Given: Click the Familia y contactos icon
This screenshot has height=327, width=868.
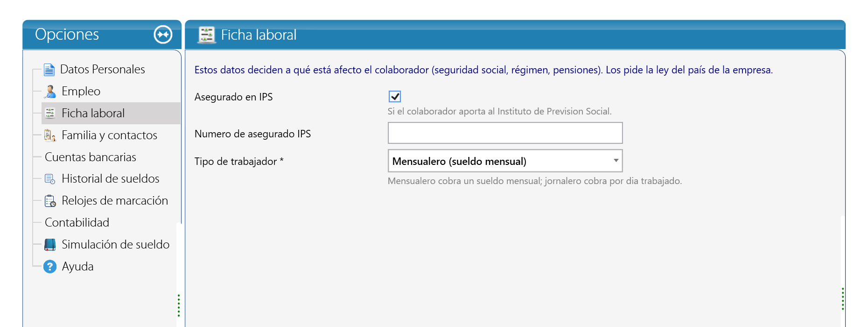Looking at the screenshot, I should pyautogui.click(x=50, y=135).
